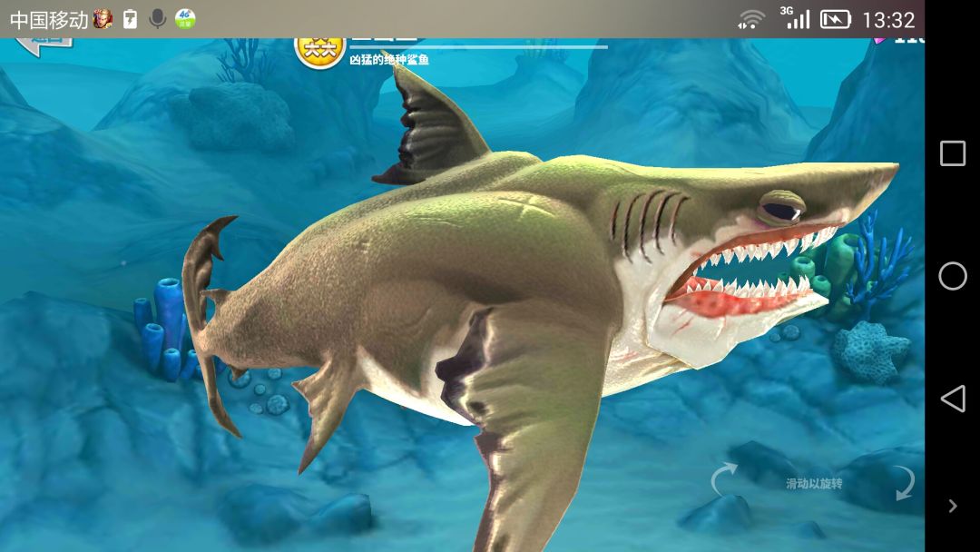Tap the Android recent apps square button

click(953, 153)
